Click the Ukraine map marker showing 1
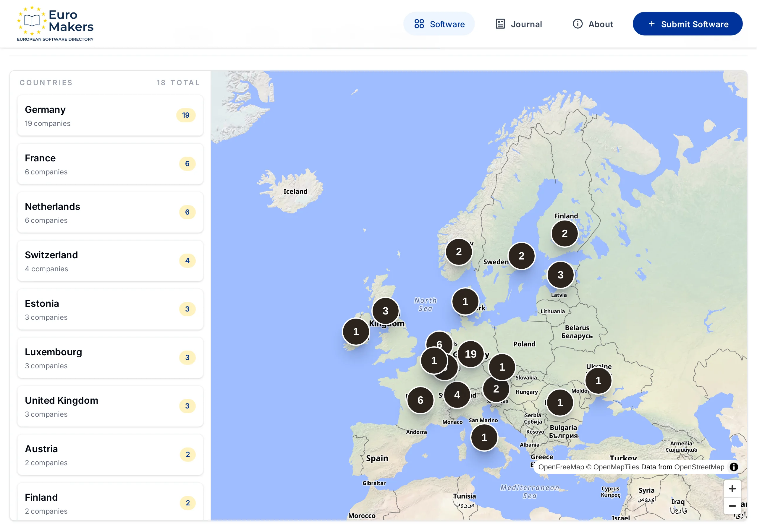 (598, 381)
